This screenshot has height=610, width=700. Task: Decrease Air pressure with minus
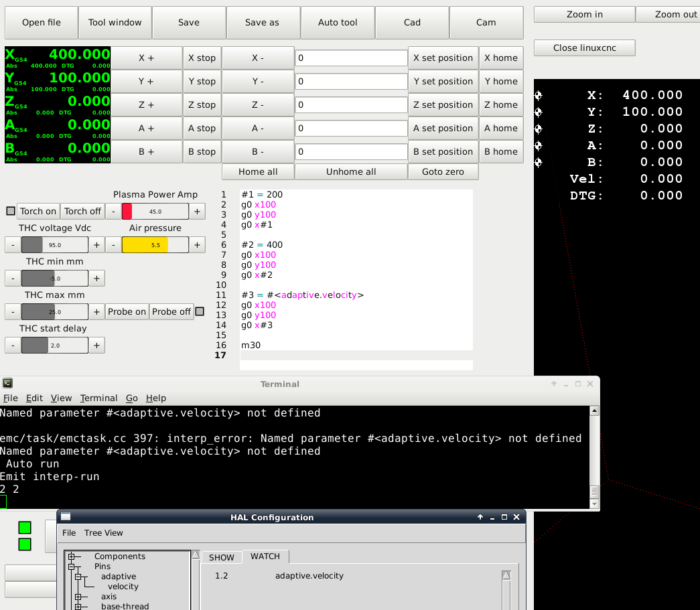click(x=113, y=245)
